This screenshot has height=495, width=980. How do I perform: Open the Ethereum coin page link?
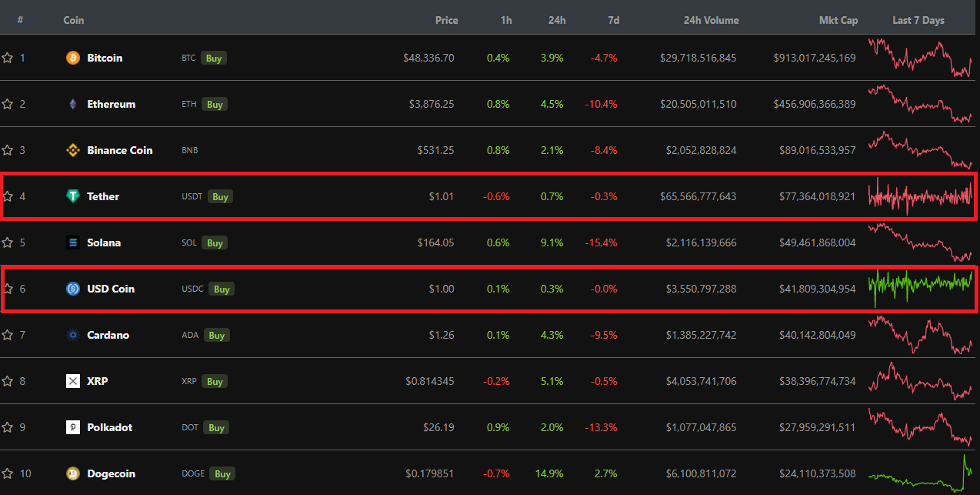(112, 104)
